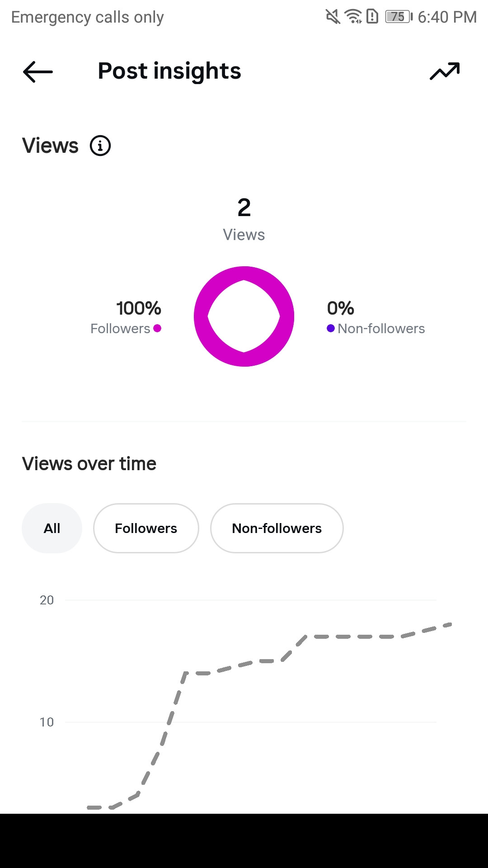Select the Non-followers filter chip
488x868 pixels.
277,528
